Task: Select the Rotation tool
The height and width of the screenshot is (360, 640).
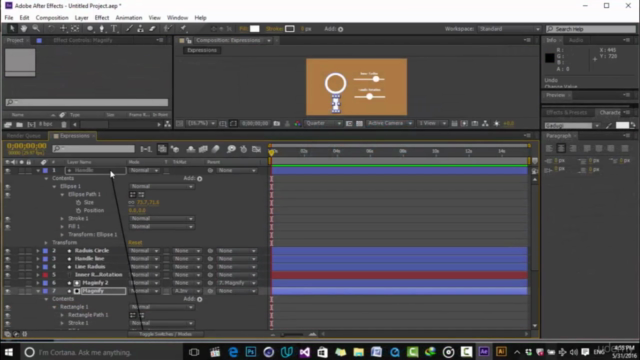Action: click(51, 29)
